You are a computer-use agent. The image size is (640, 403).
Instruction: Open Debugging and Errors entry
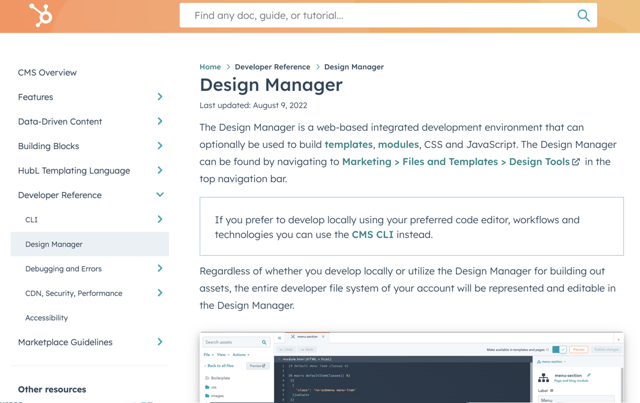(x=63, y=269)
